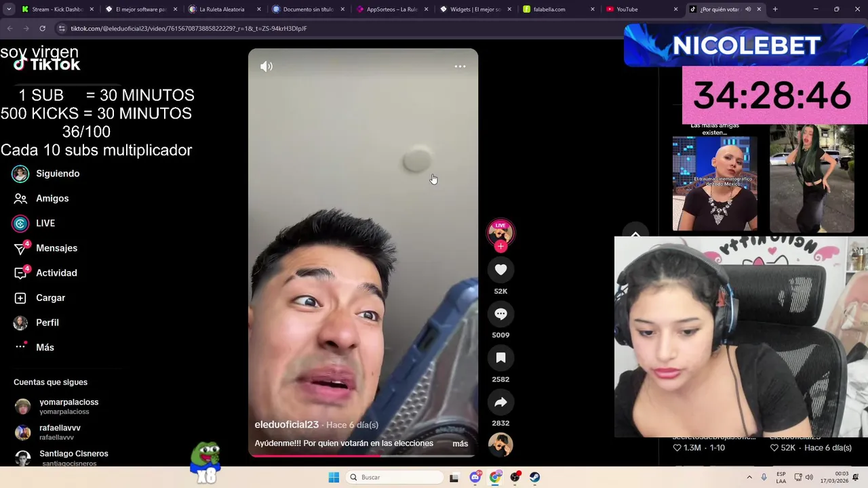Click the "34:28:46" timer text
This screenshot has height=488, width=868.
(772, 95)
